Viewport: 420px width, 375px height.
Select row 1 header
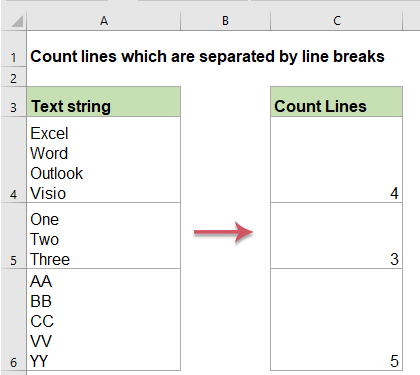click(x=13, y=49)
